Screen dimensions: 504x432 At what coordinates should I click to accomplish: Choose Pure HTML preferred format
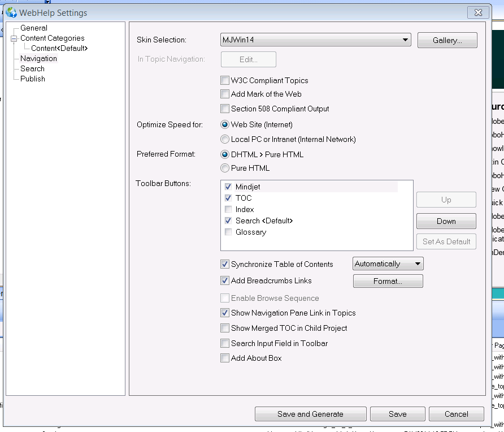click(225, 168)
